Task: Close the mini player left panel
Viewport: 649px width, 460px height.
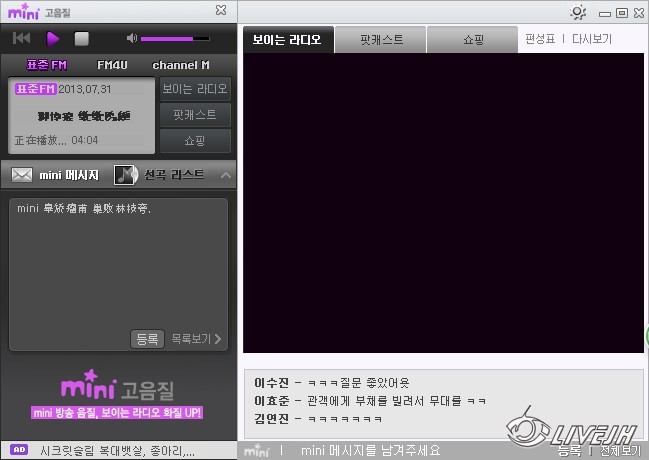Action: coord(221,10)
